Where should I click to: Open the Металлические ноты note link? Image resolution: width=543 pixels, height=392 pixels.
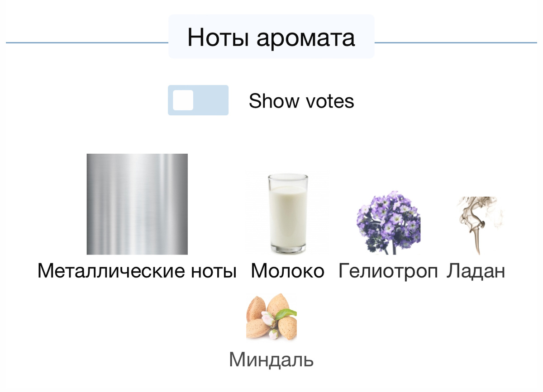click(x=137, y=271)
